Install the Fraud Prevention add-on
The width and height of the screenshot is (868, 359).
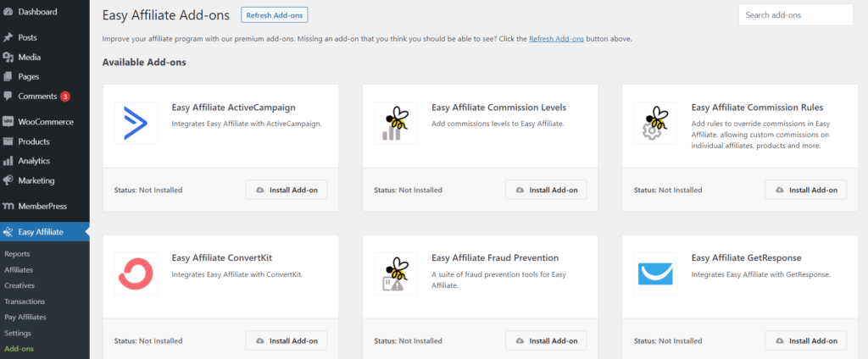[546, 340]
